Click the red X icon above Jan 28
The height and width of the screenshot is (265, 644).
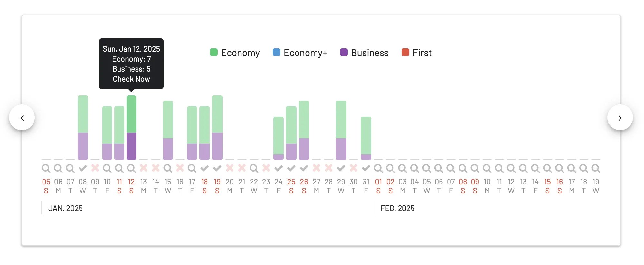tap(328, 168)
